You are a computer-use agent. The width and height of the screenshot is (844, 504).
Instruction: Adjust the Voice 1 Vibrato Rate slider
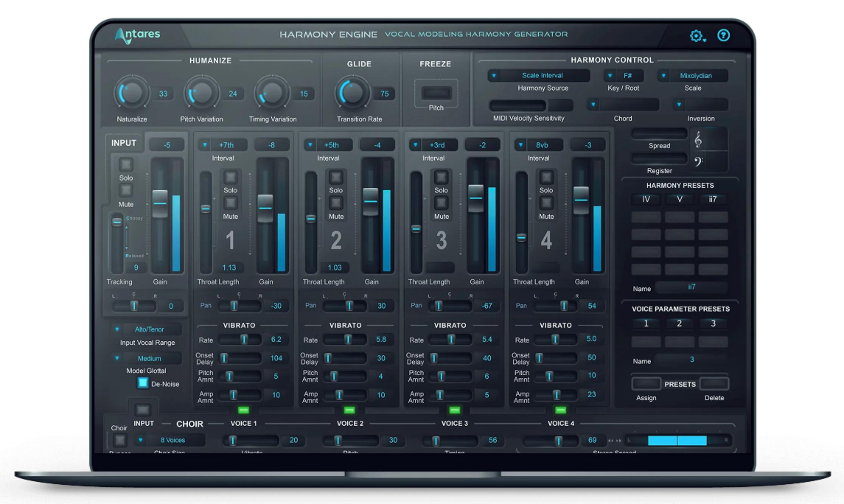pyautogui.click(x=244, y=339)
